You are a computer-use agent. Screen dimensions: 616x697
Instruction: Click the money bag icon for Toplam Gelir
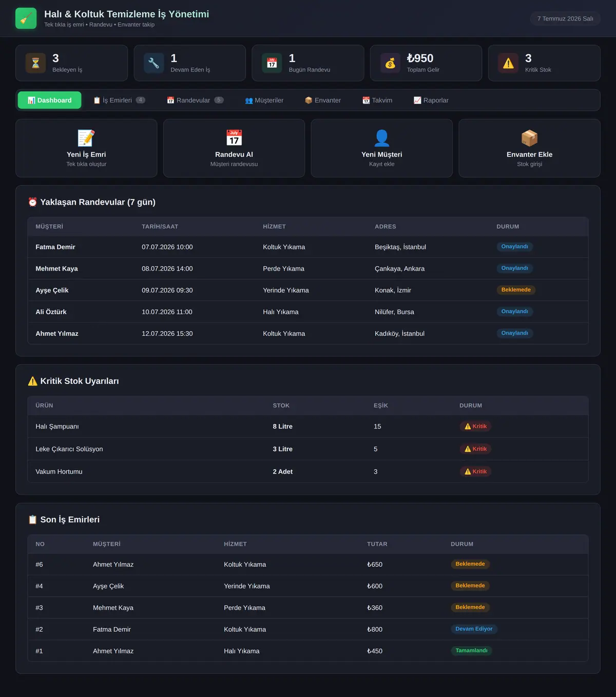coord(390,63)
